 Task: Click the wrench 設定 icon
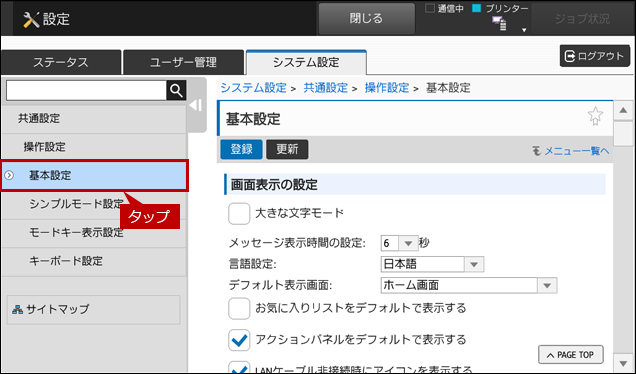[31, 19]
